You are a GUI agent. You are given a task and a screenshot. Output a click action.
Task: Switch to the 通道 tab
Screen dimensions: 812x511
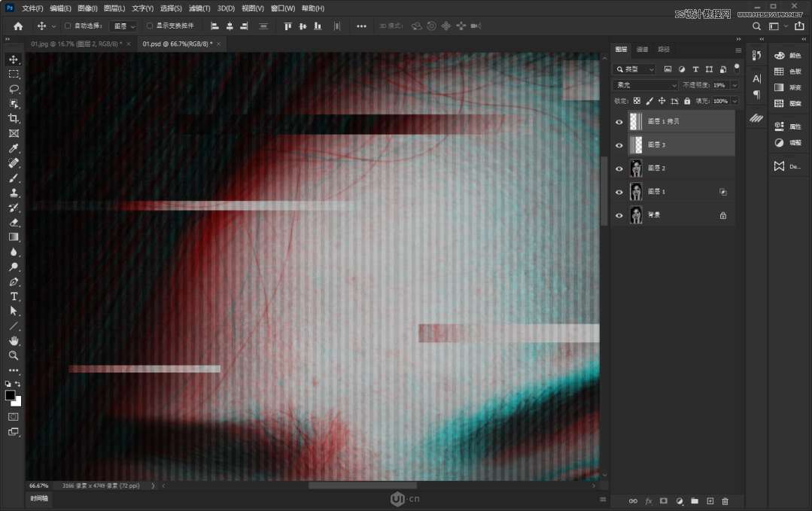642,49
